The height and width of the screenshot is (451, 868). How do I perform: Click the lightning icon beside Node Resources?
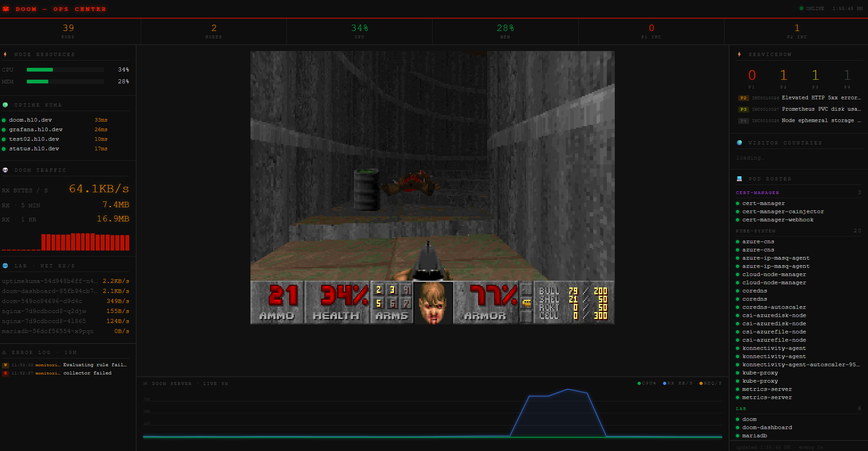pyautogui.click(x=5, y=54)
